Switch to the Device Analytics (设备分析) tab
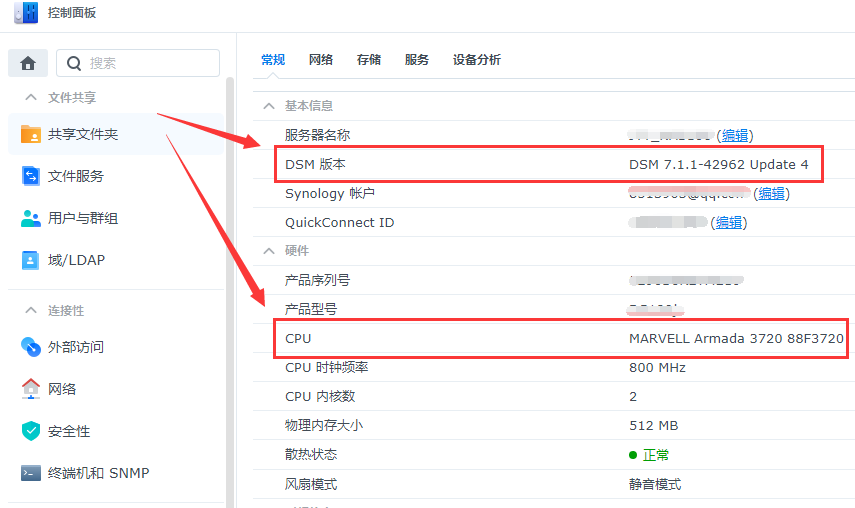Image resolution: width=855 pixels, height=508 pixels. click(x=477, y=60)
